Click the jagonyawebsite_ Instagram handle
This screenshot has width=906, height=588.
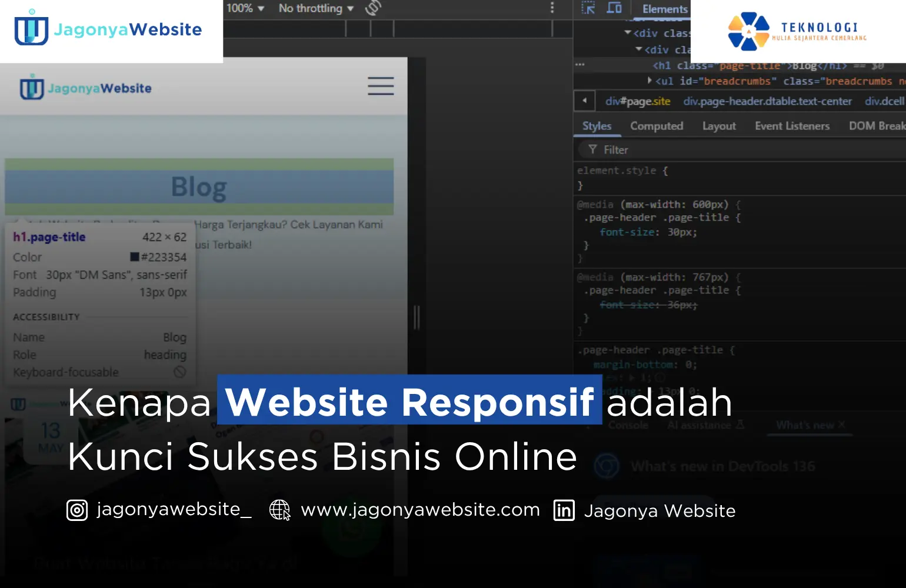pos(174,509)
